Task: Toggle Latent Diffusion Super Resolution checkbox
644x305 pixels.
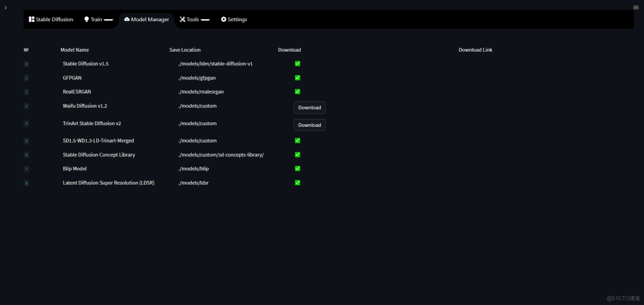Action: (298, 182)
